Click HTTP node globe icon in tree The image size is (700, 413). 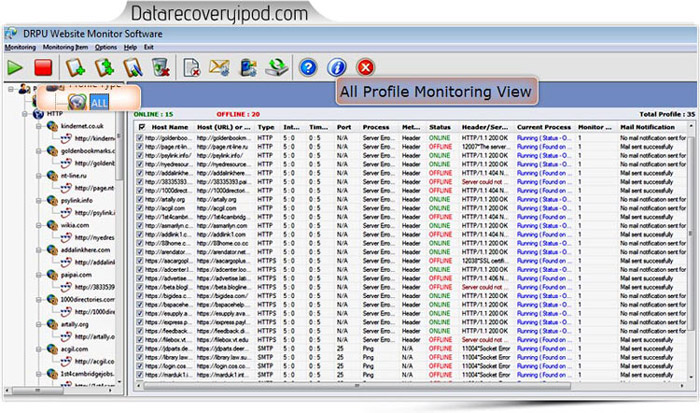click(x=38, y=114)
